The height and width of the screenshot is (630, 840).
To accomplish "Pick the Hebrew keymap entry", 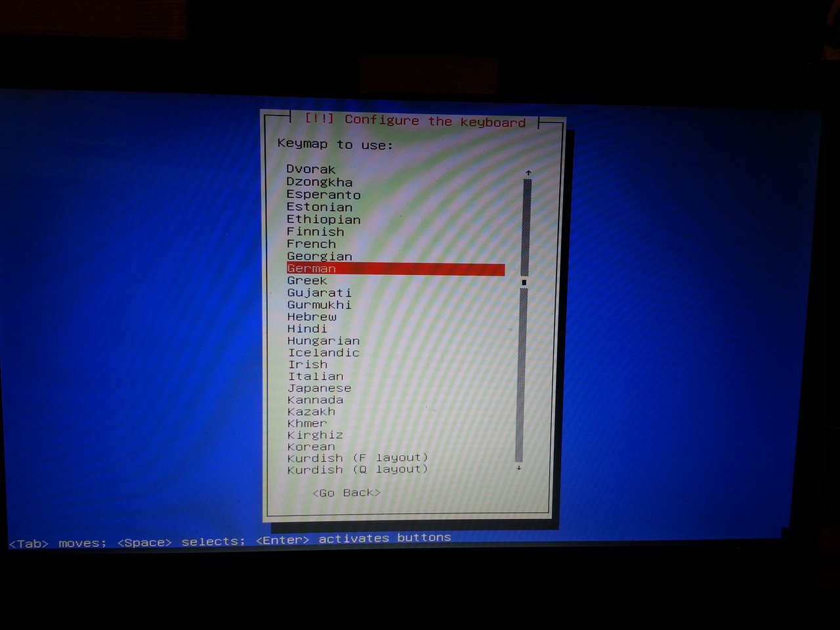I will click(x=312, y=317).
